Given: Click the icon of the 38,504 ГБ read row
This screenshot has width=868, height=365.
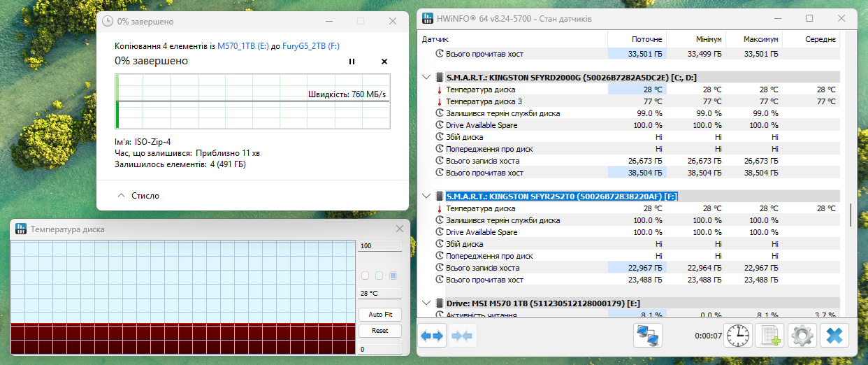Looking at the screenshot, I should [x=440, y=173].
